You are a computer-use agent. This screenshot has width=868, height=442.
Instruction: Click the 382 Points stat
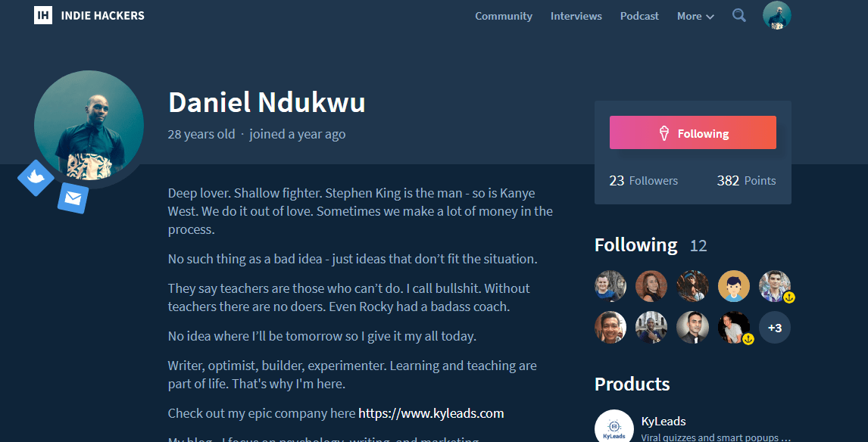click(x=746, y=181)
